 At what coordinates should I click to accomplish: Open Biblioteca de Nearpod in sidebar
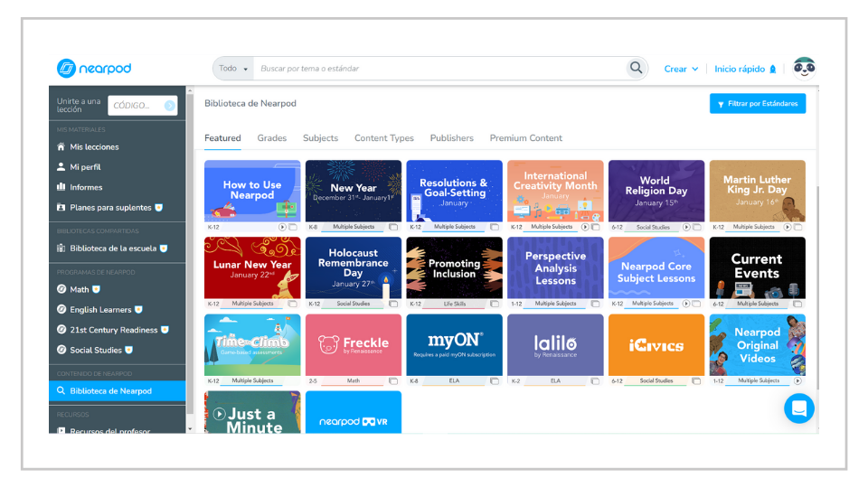(x=118, y=390)
